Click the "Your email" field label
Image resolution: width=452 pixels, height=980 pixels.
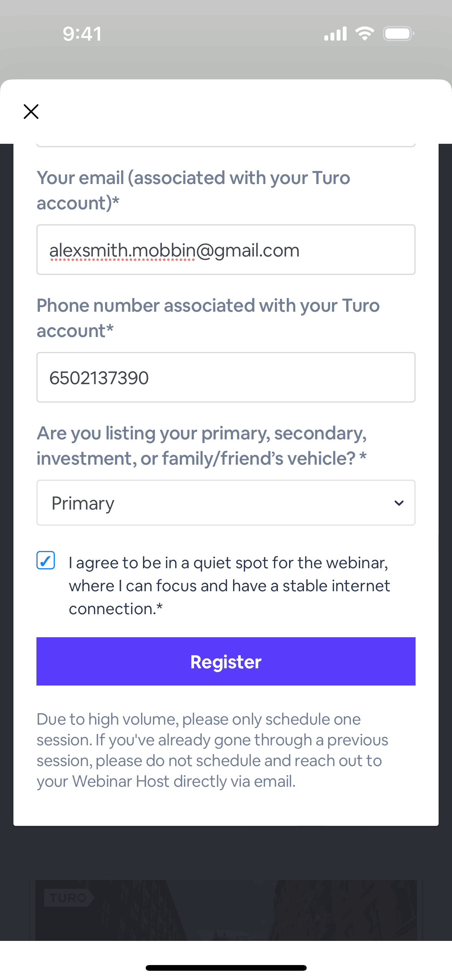(193, 190)
